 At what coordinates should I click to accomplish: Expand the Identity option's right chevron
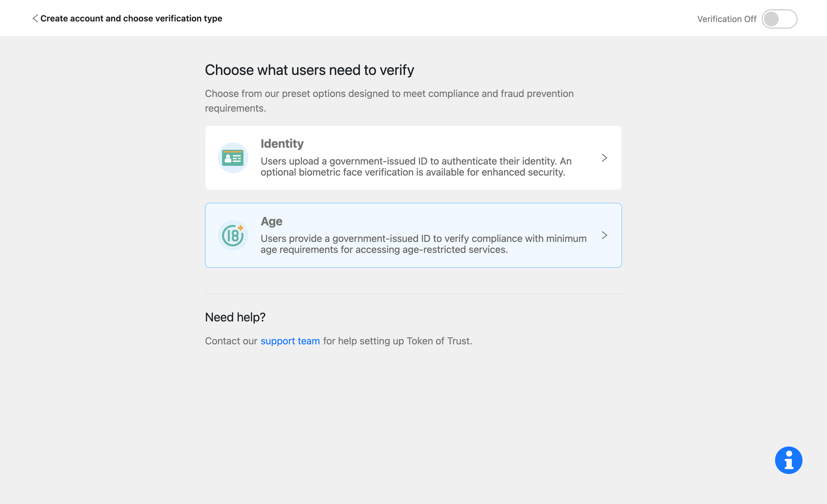click(x=604, y=158)
